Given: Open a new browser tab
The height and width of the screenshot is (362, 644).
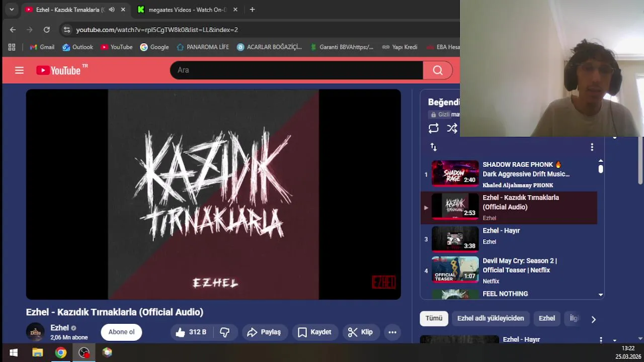Looking at the screenshot, I should click(x=252, y=10).
